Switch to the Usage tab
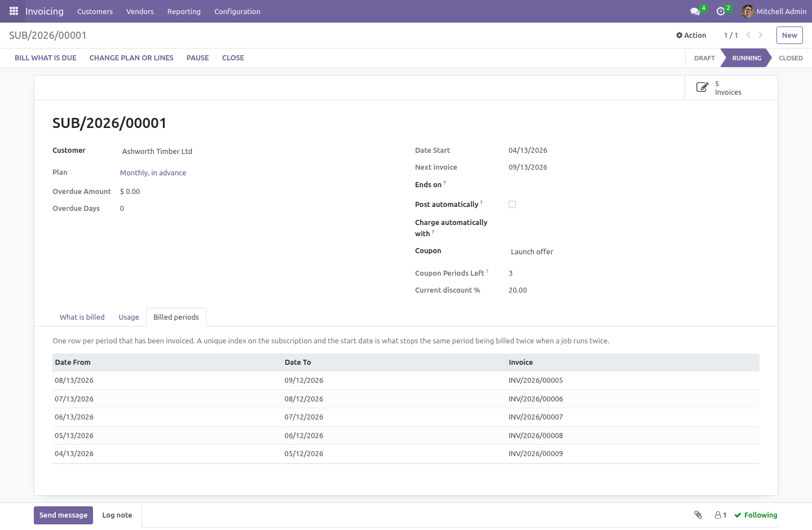This screenshot has width=812, height=530. 129,317
